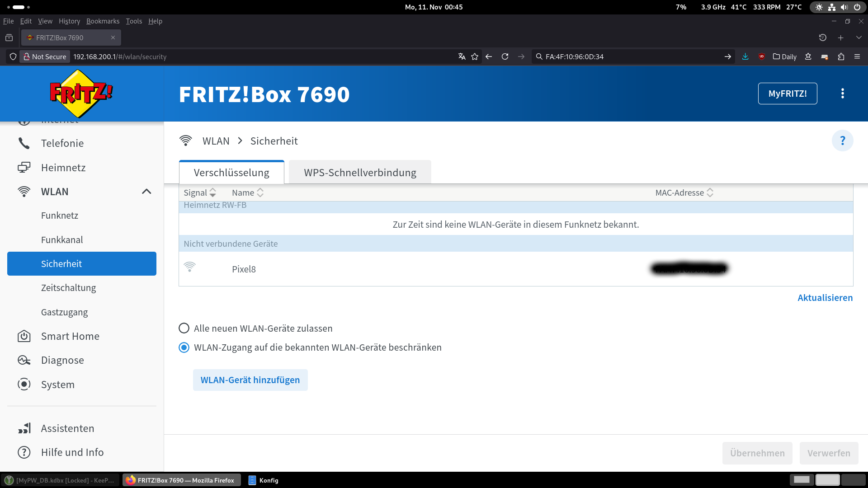Open the Edit menu

[26, 21]
